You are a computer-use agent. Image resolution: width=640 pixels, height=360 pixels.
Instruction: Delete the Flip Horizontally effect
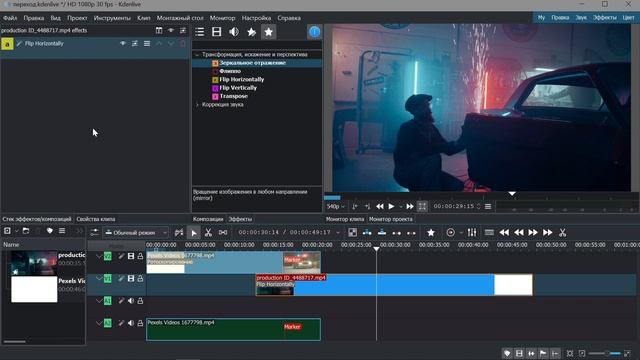183,44
